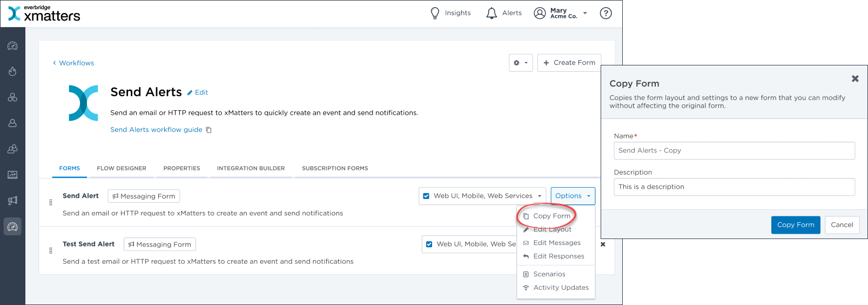This screenshot has height=305, width=868.
Task: Expand the user menu arrow next to Mary
Action: coord(585,13)
